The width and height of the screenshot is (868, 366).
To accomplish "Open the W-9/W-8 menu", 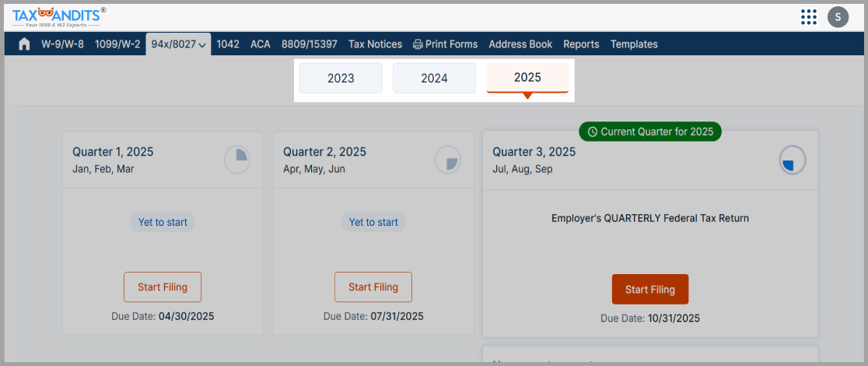I will point(62,44).
